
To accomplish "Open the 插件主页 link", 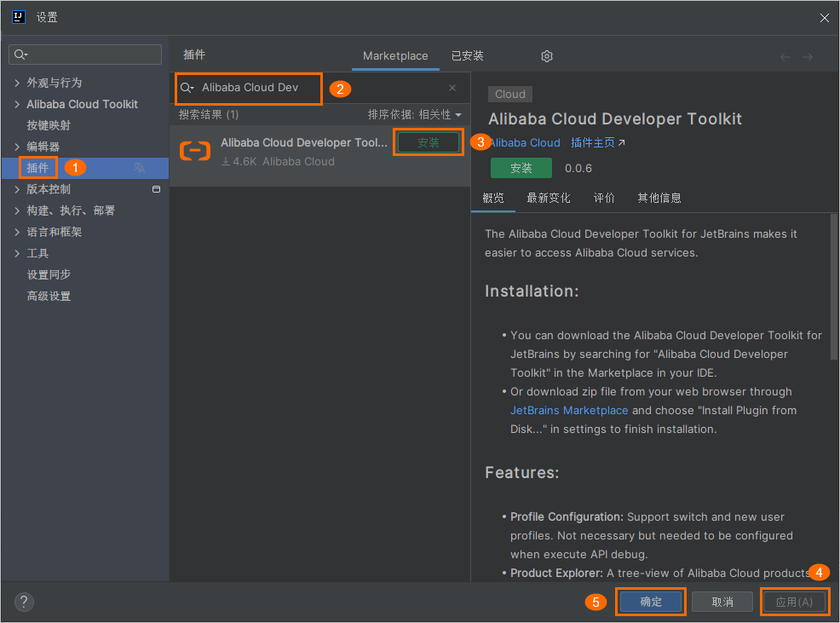I will coord(597,142).
